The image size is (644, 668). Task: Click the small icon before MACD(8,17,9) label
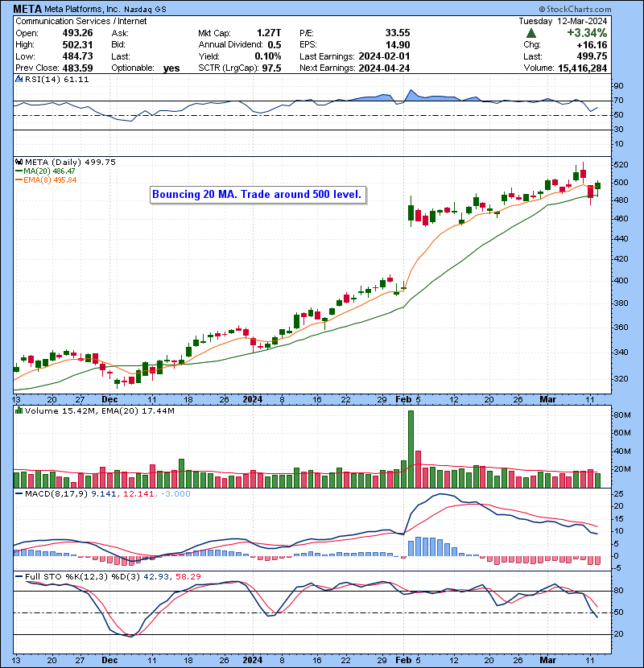(19, 493)
